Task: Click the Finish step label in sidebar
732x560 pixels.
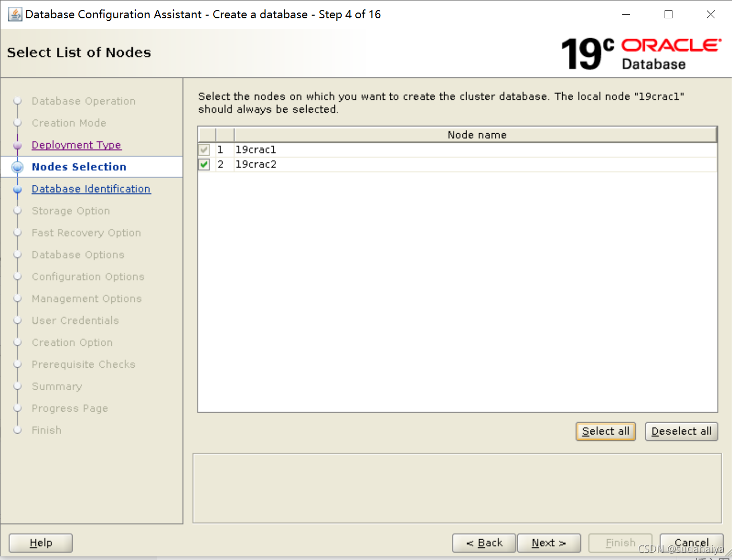Action: click(x=47, y=430)
